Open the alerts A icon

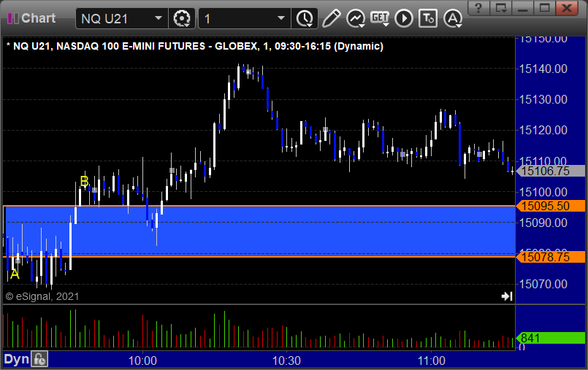(453, 18)
